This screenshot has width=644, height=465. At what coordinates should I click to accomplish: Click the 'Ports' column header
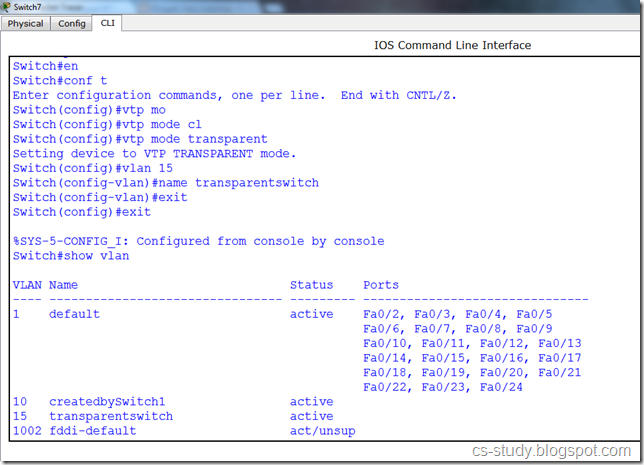(x=381, y=285)
